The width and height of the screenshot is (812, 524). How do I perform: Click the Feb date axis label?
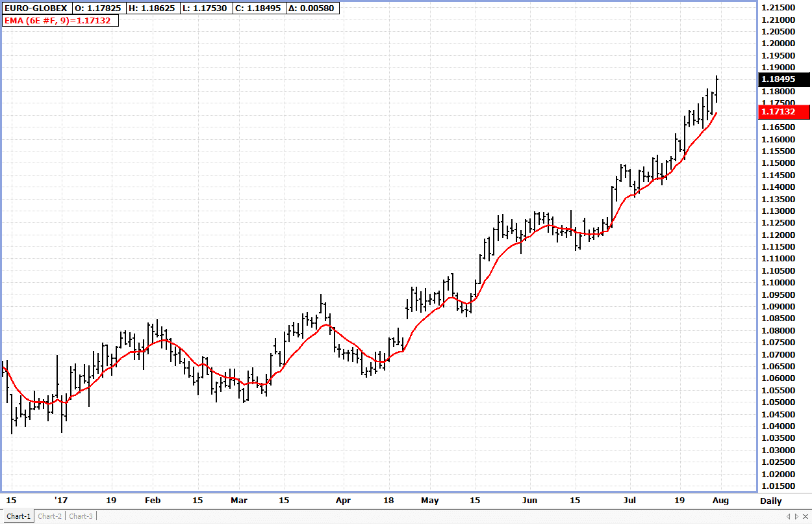153,501
